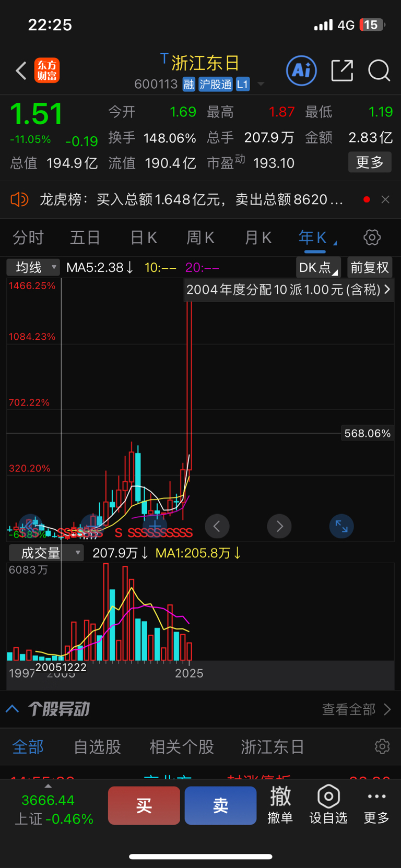Tap the MA1:205.8万 volume label
401x868 pixels.
[x=198, y=553]
